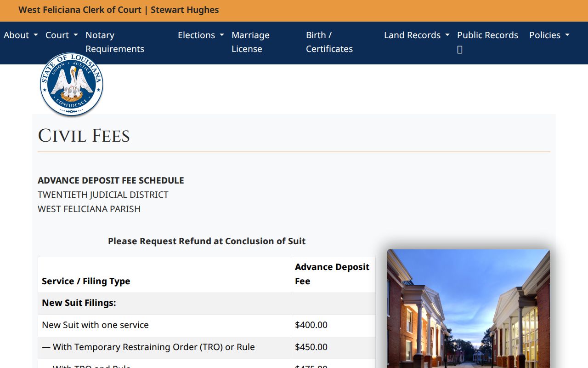Click the State of Louisiana seal logo
The width and height of the screenshot is (588, 368).
[x=71, y=84]
